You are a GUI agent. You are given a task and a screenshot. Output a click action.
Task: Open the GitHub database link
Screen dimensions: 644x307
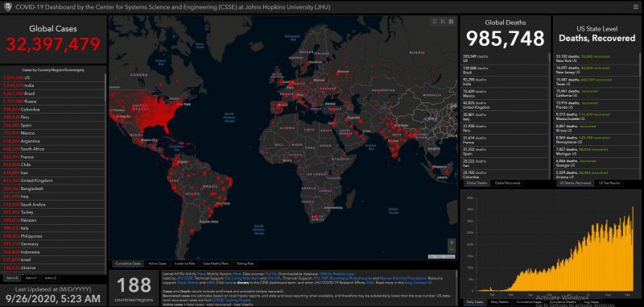tap(324, 273)
